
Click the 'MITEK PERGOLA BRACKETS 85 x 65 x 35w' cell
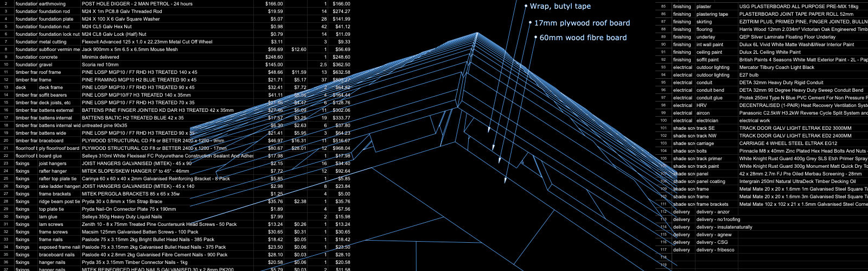130,194
